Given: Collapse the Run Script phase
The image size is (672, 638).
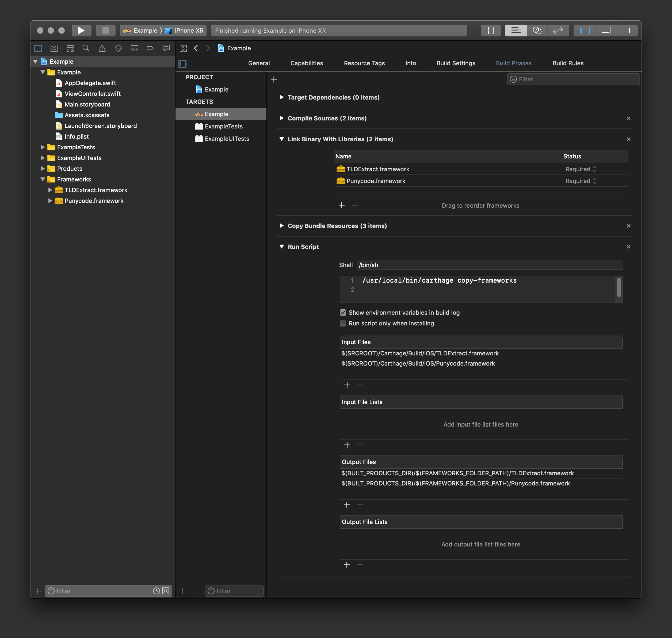Looking at the screenshot, I should pos(281,247).
